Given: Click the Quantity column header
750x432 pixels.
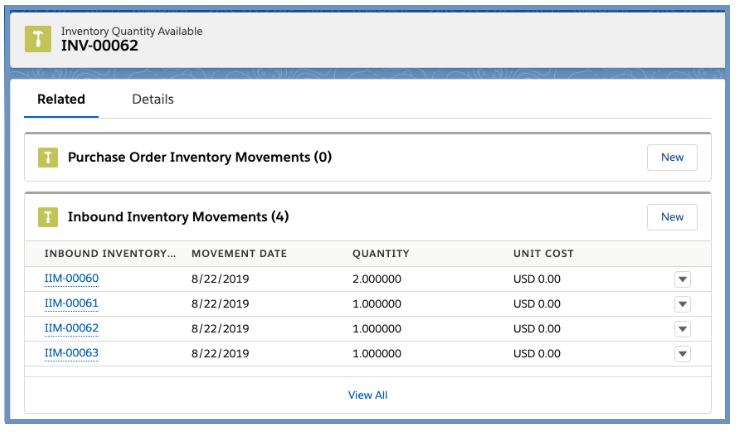Looking at the screenshot, I should (381, 254).
